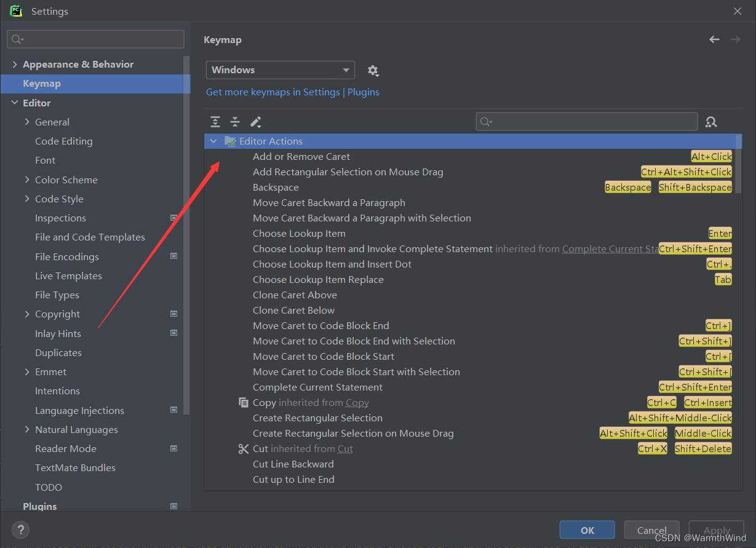This screenshot has height=548, width=756.
Task: Open the keymap gear options menu
Action: (x=373, y=71)
